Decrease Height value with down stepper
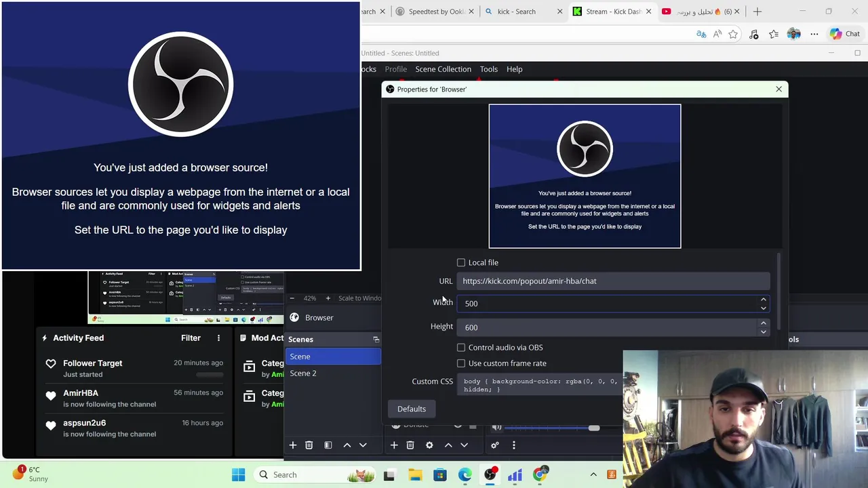The width and height of the screenshot is (868, 488). pos(763,331)
